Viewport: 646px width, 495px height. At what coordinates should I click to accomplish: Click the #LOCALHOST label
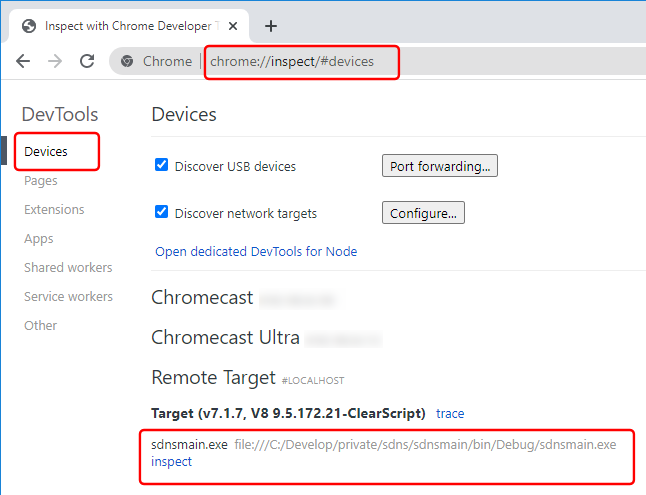[313, 381]
